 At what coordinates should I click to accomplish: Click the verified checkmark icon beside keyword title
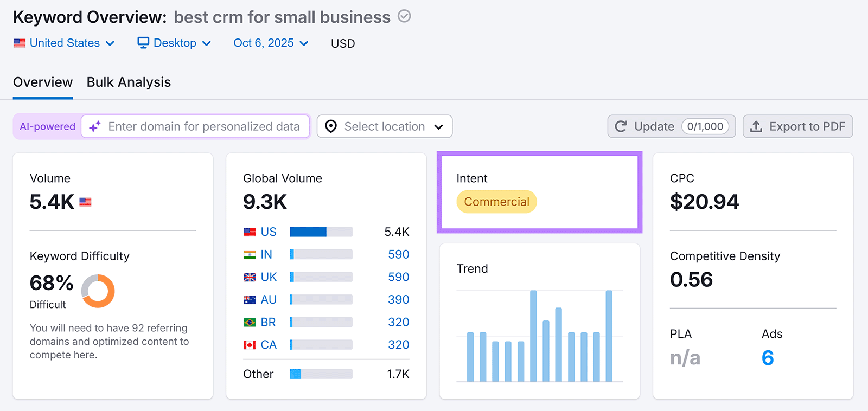click(404, 16)
